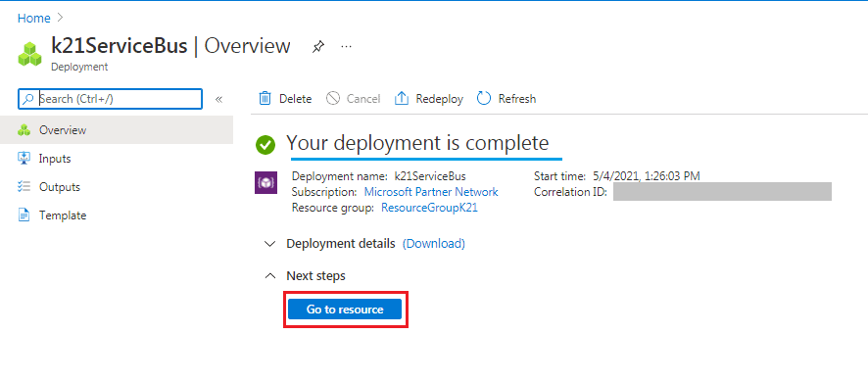This screenshot has height=382, width=868.
Task: Click the magnifier icon in search box
Action: coord(27,99)
